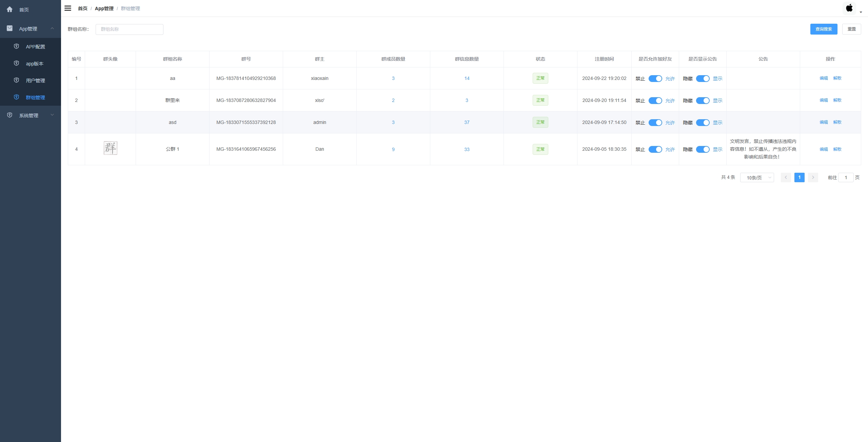This screenshot has width=868, height=442.
Task: Toggle allow-friend switch for group aa
Action: coord(655,79)
